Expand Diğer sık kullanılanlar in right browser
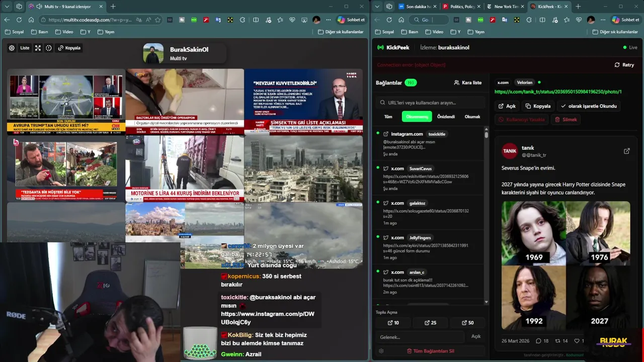Image resolution: width=644 pixels, height=362 pixels. click(x=615, y=32)
